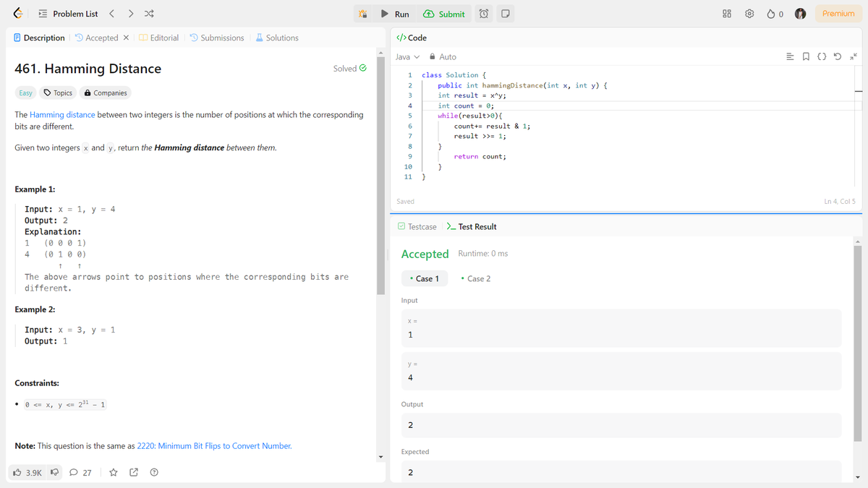Click the curly braces code icon

[x=822, y=56]
